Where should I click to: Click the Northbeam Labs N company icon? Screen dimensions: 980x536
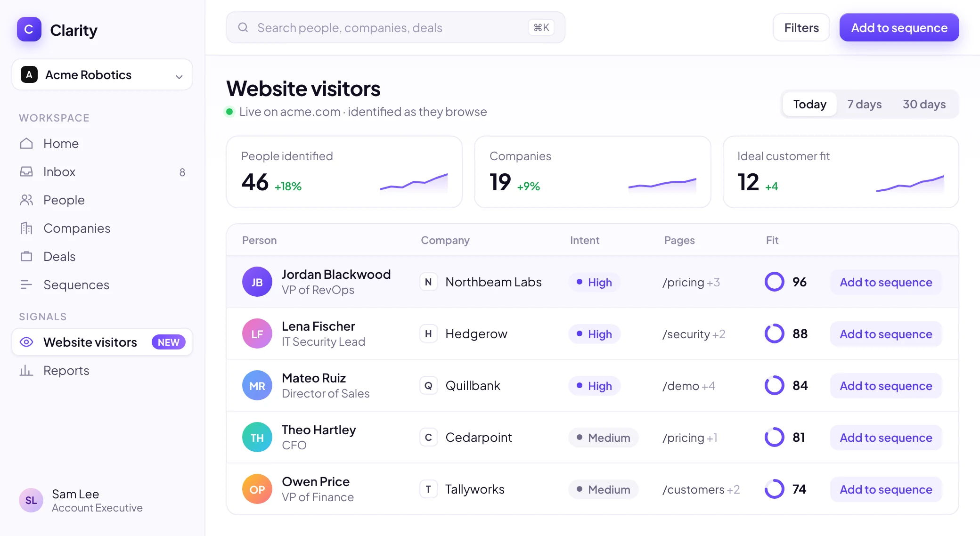point(428,282)
